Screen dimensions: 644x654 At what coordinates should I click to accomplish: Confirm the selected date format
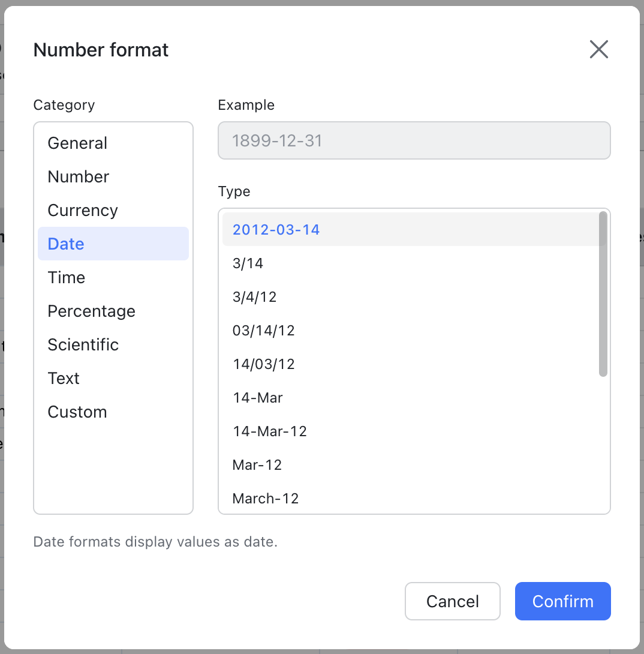562,601
